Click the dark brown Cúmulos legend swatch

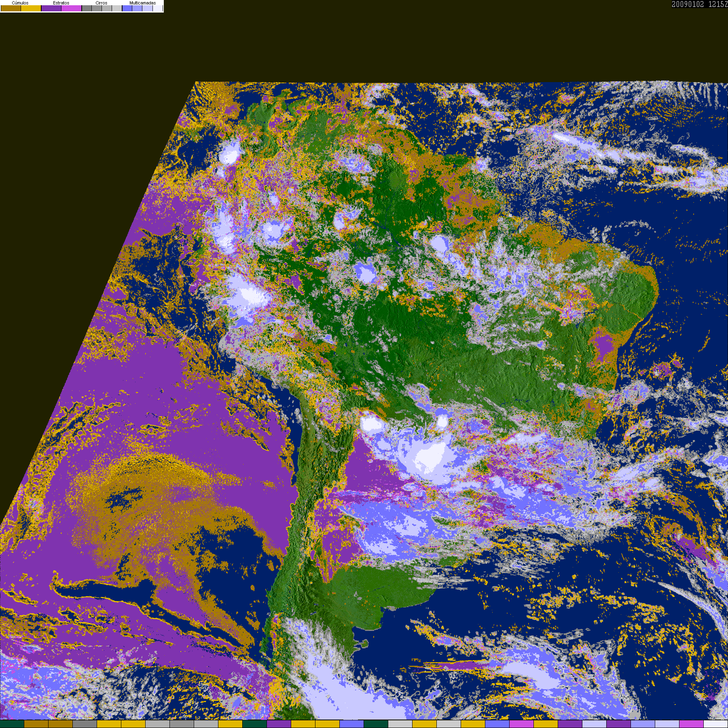[x=11, y=8]
